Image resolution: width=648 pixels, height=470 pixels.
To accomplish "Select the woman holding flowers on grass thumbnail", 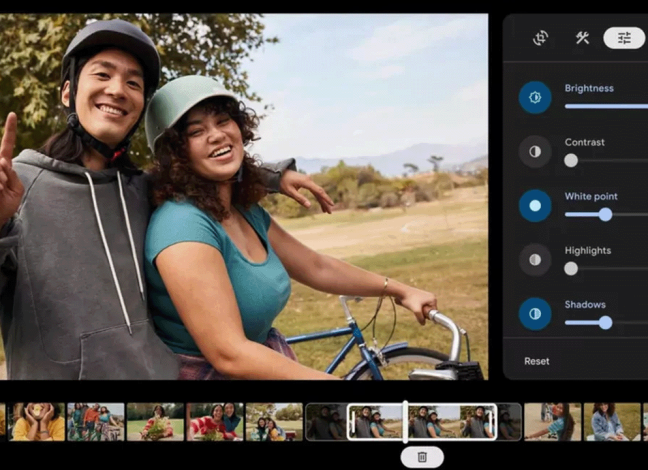I will tap(155, 422).
